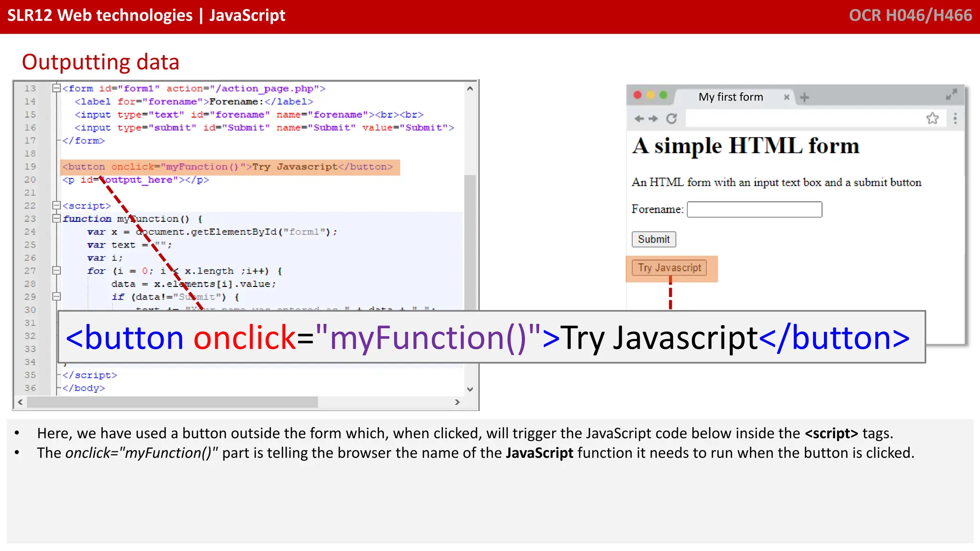The image size is (980, 551).
Task: Collapse the script tag fold on line 22
Action: tap(56, 205)
